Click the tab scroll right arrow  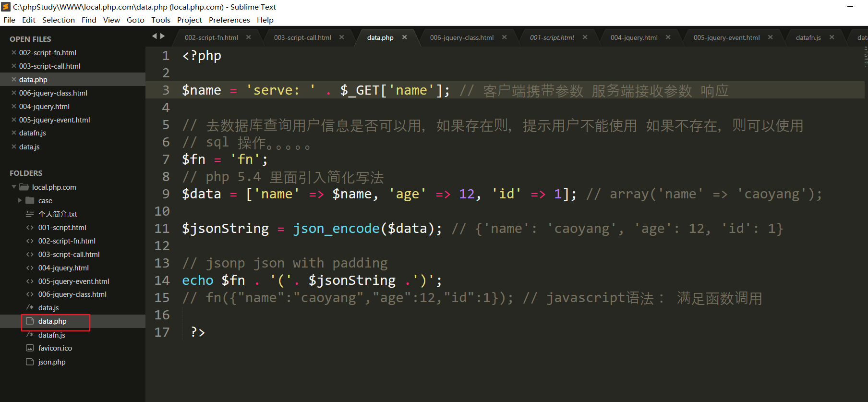163,36
